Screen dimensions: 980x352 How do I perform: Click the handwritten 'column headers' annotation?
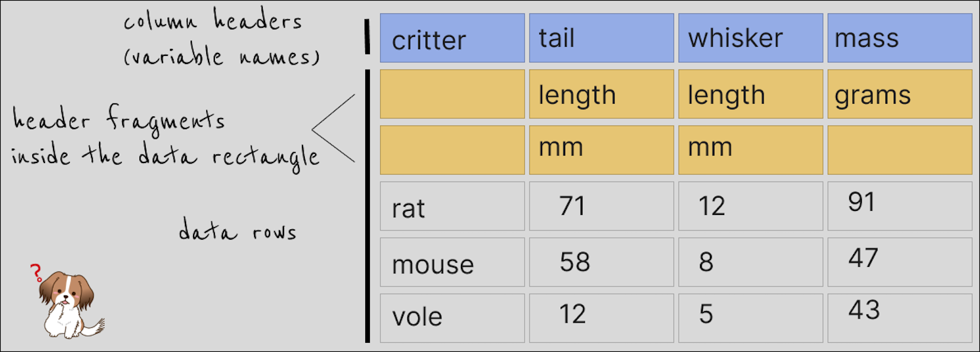pyautogui.click(x=213, y=21)
